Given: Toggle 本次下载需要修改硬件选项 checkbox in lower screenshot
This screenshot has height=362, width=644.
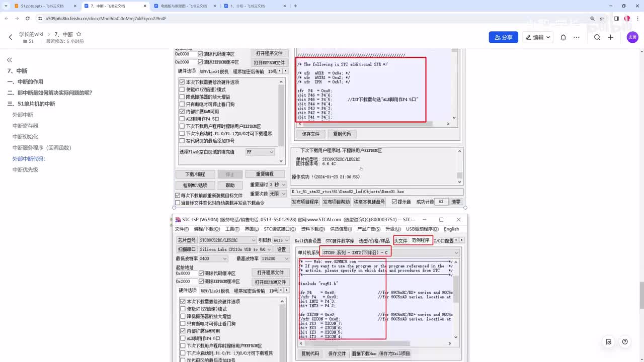Looking at the screenshot, I should [x=183, y=301].
